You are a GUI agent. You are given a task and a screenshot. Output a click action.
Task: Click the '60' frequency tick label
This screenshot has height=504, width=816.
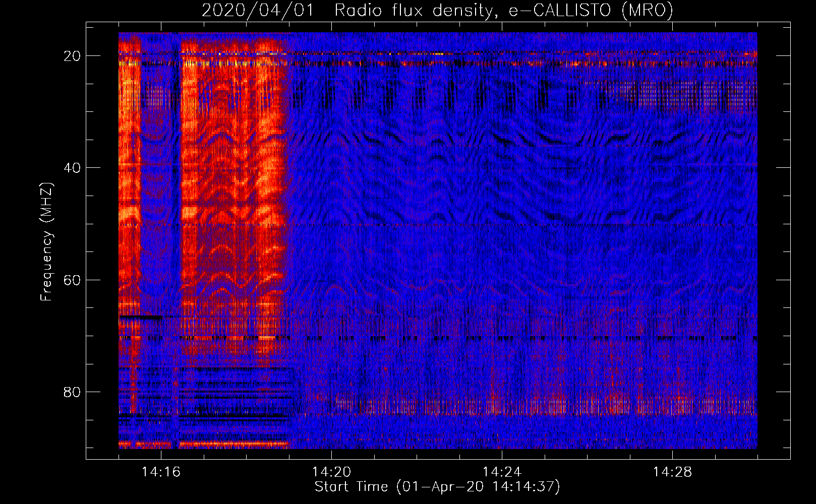[x=72, y=280]
